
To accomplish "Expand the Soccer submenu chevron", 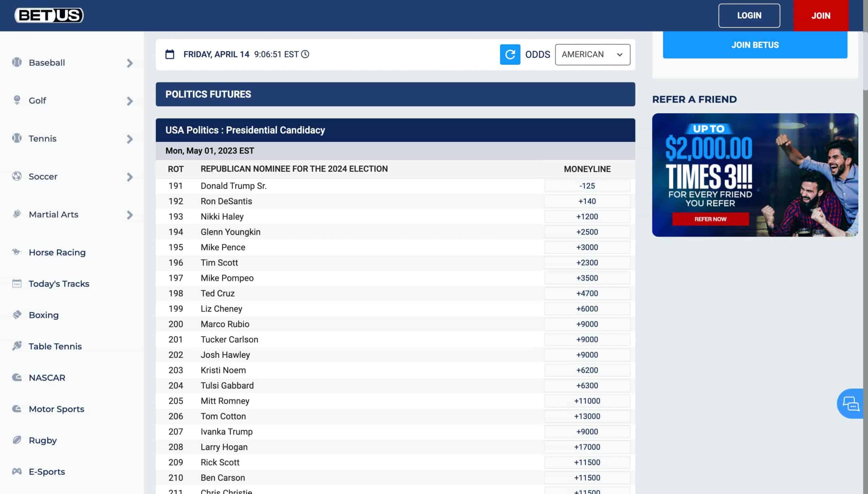I will pyautogui.click(x=130, y=177).
